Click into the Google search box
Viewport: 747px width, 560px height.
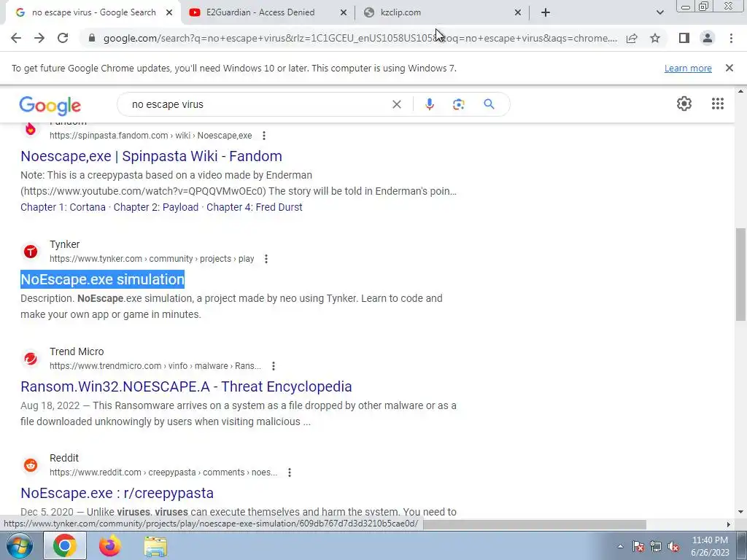[x=258, y=104]
